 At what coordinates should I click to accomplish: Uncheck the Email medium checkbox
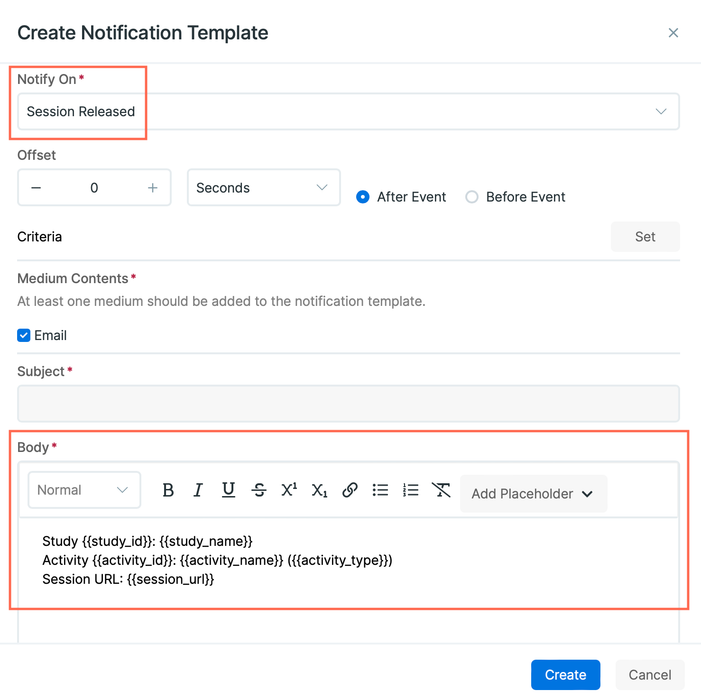click(24, 335)
